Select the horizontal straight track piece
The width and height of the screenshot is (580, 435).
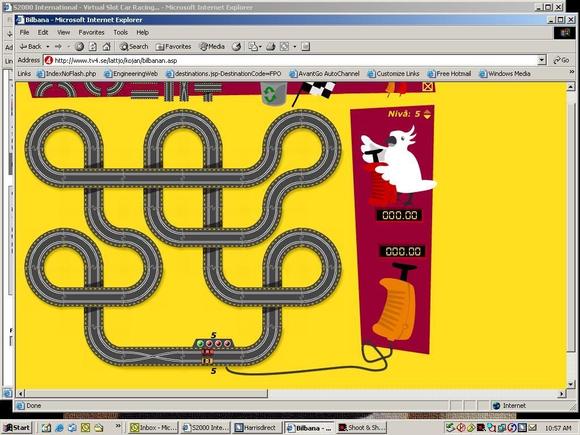coord(144,95)
